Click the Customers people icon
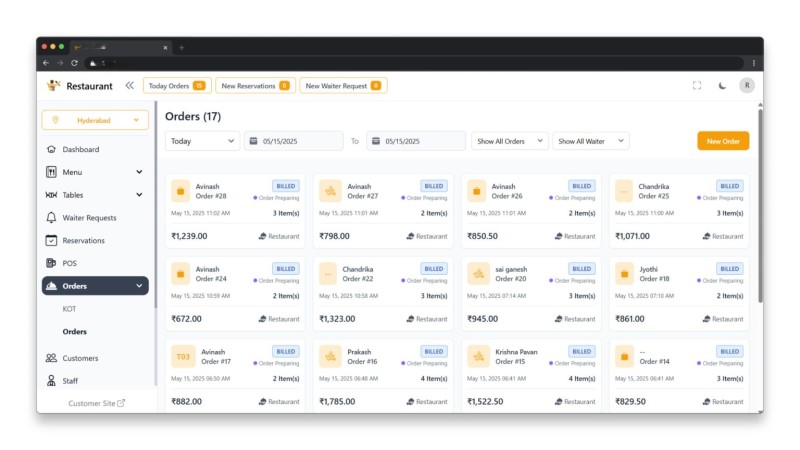The width and height of the screenshot is (800, 450). point(51,358)
